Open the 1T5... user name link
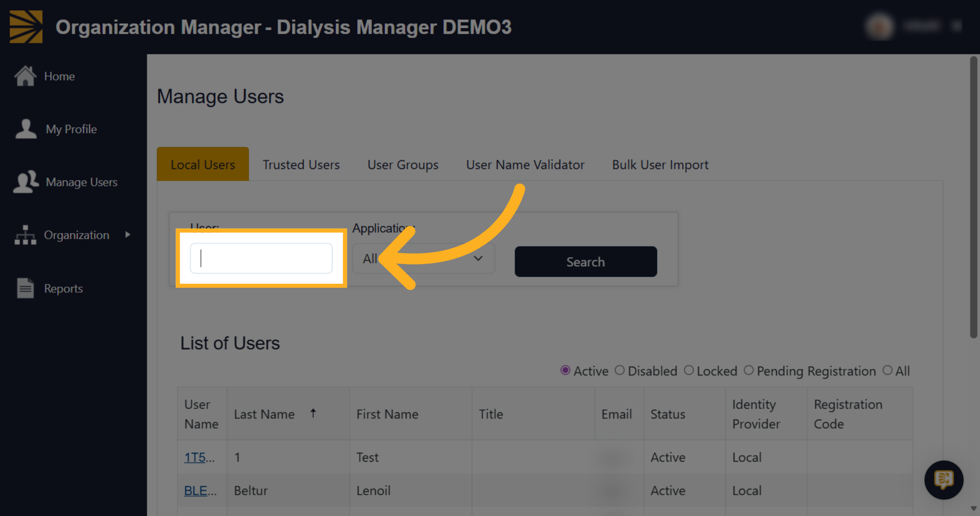This screenshot has height=516, width=980. 199,457
